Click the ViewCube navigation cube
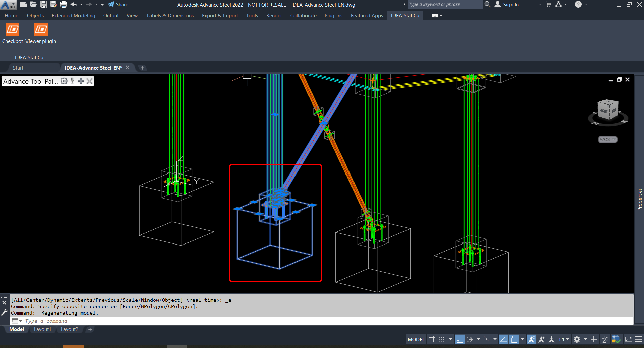 [x=608, y=110]
